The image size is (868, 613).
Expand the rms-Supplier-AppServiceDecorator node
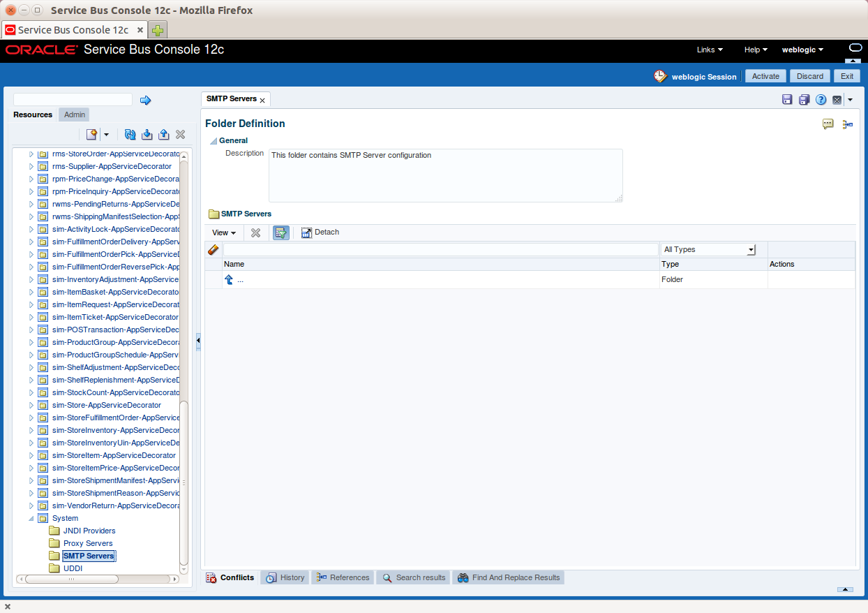[31, 167]
